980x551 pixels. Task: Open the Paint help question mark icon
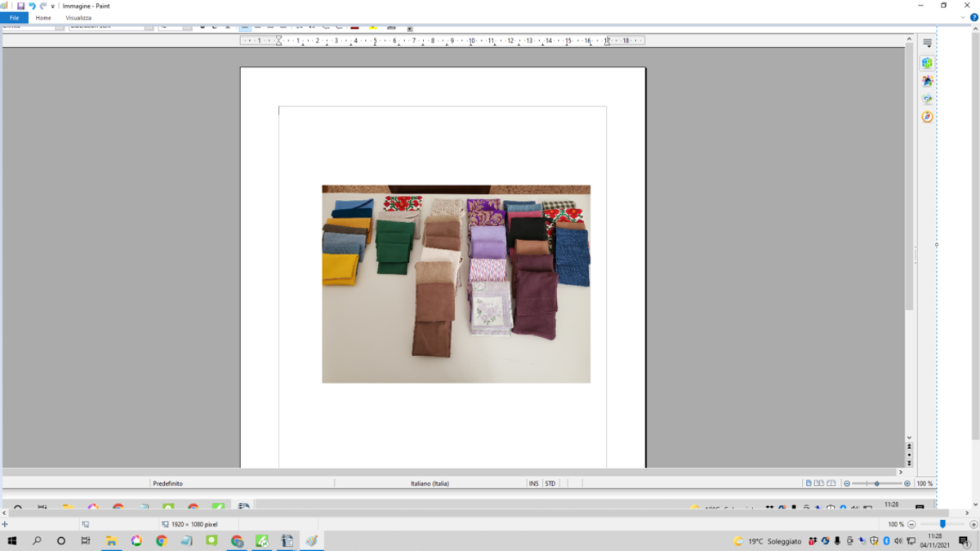[x=973, y=17]
